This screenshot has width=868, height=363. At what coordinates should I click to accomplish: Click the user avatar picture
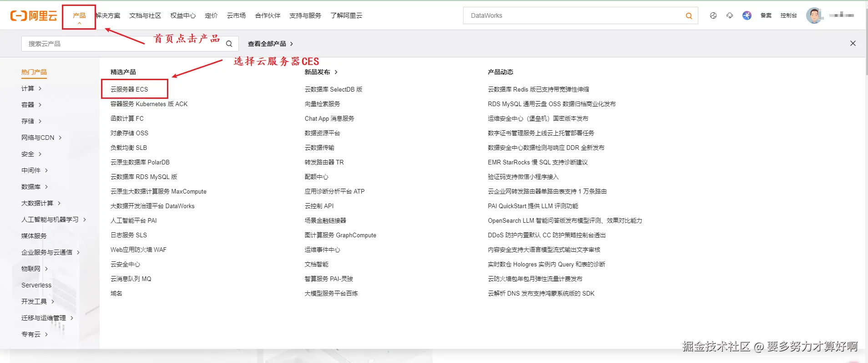(x=814, y=15)
